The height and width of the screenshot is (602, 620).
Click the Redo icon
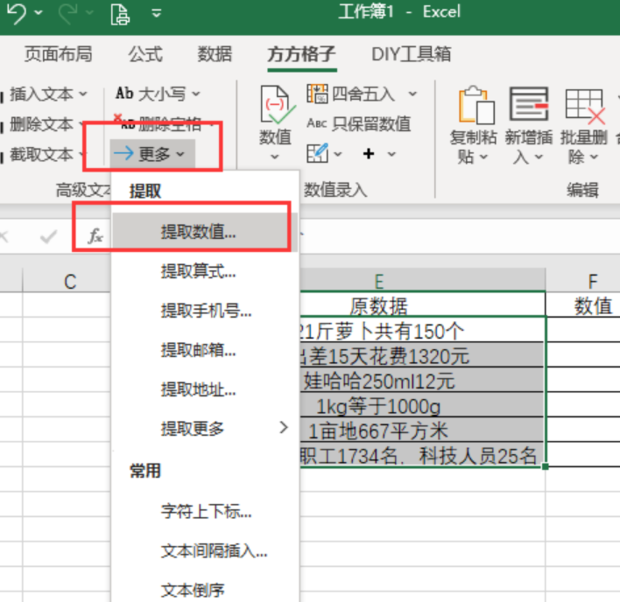(x=68, y=13)
